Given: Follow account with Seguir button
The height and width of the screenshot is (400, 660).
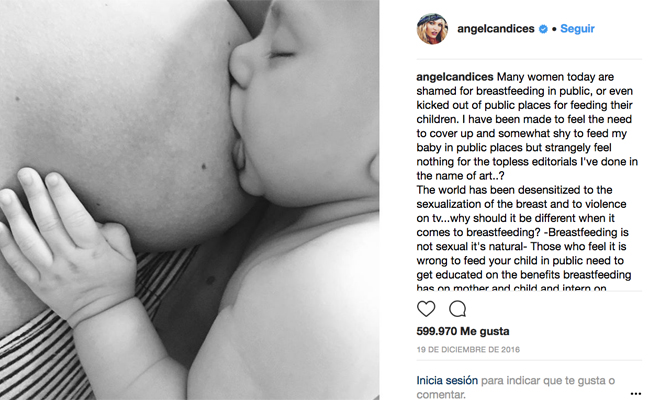Looking at the screenshot, I should (577, 29).
